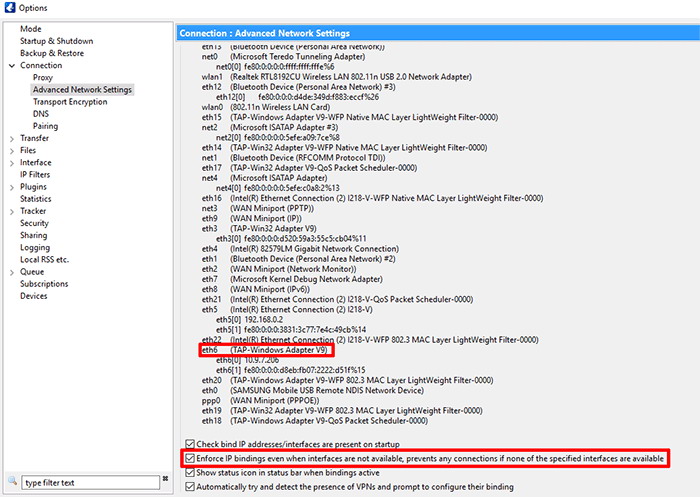The height and width of the screenshot is (497, 700).
Task: Open Startup & Shutdown settings
Action: (57, 41)
